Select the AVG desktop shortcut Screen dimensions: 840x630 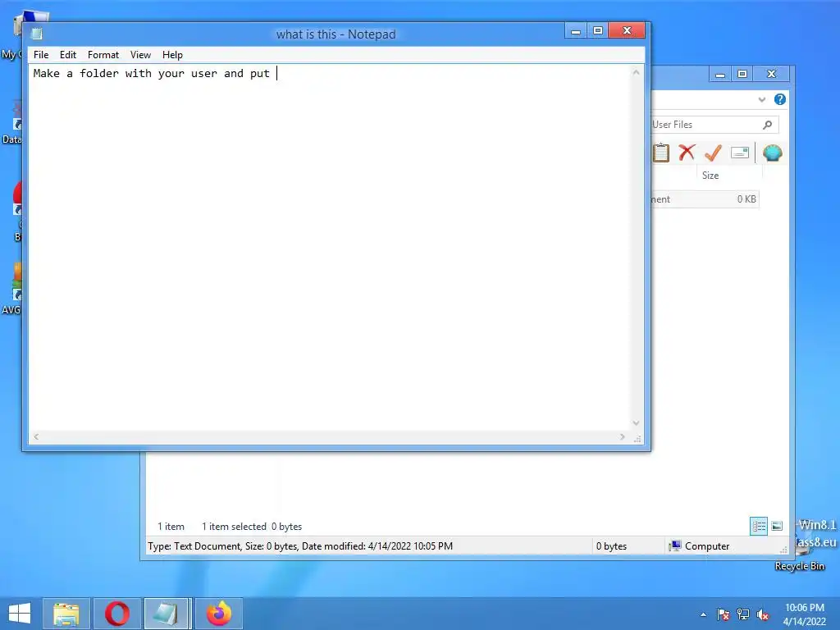[x=12, y=290]
